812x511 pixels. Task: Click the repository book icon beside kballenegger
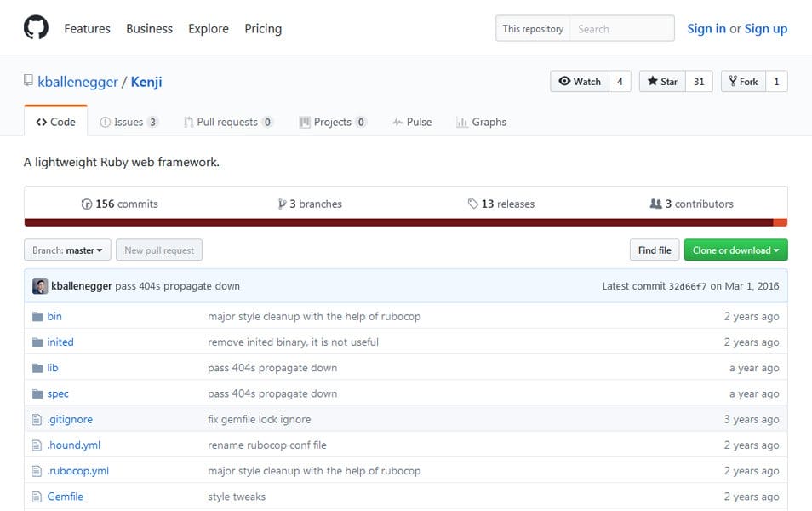click(28, 80)
